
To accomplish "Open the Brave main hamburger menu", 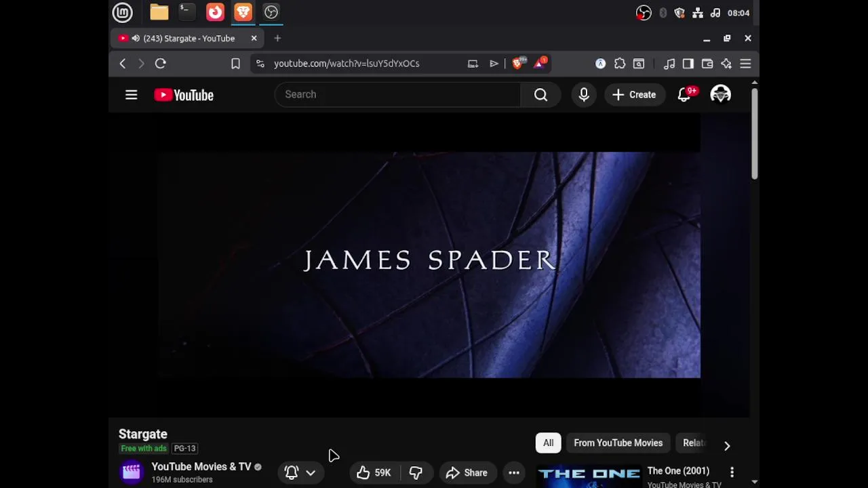I will [x=745, y=64].
